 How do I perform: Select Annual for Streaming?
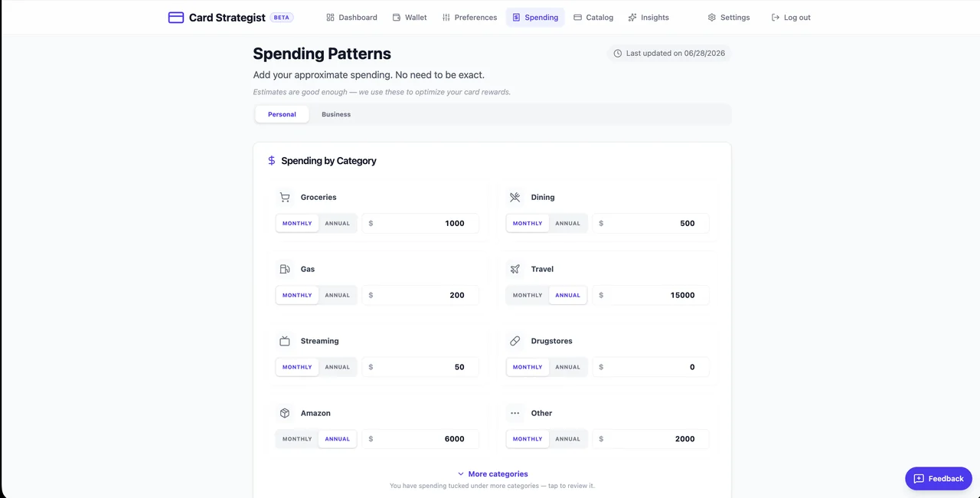338,367
